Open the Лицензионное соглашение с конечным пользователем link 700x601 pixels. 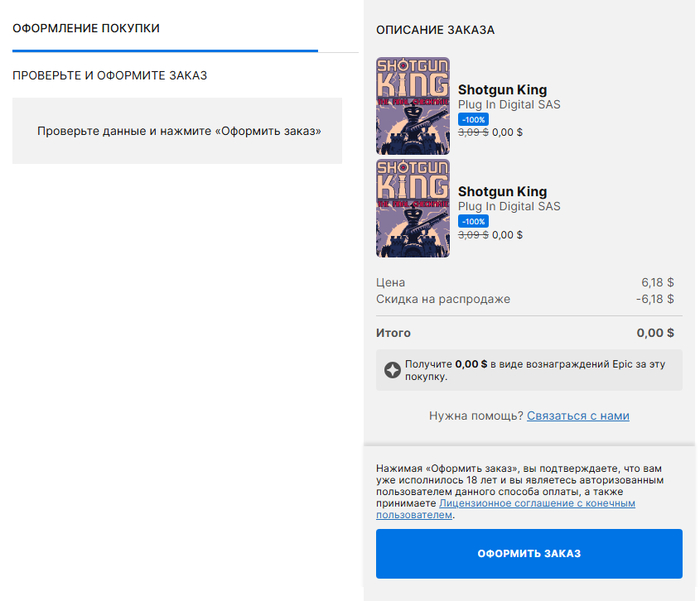coord(537,503)
